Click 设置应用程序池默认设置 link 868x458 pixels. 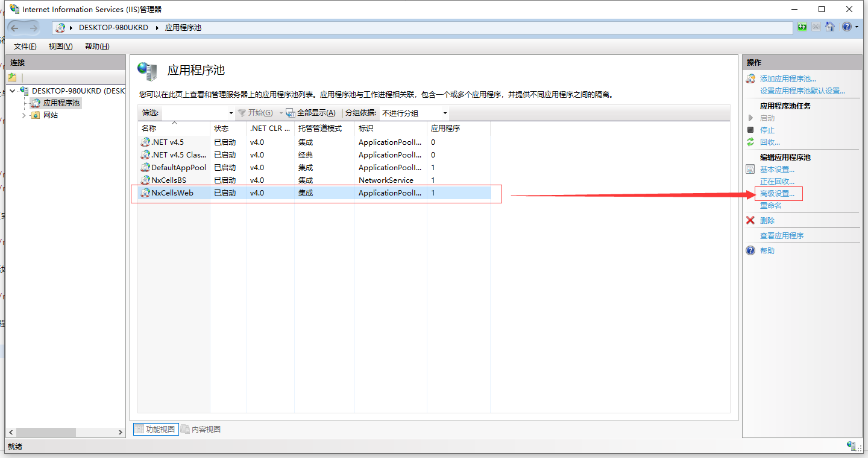pos(802,91)
